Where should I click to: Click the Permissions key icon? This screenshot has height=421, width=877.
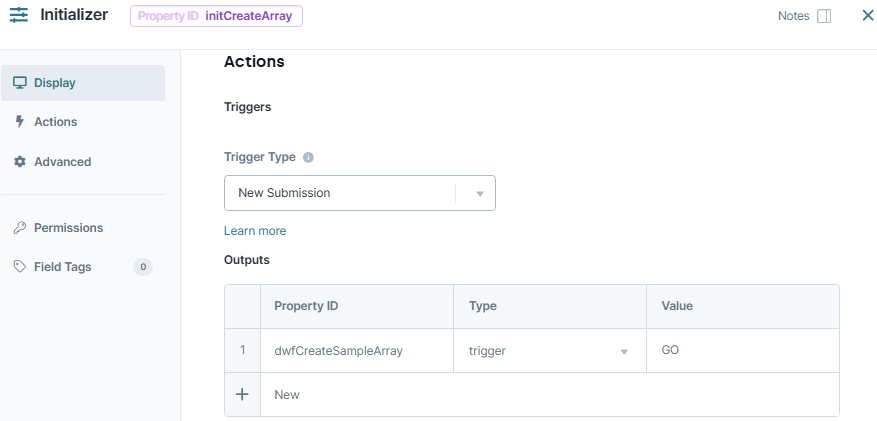click(19, 228)
